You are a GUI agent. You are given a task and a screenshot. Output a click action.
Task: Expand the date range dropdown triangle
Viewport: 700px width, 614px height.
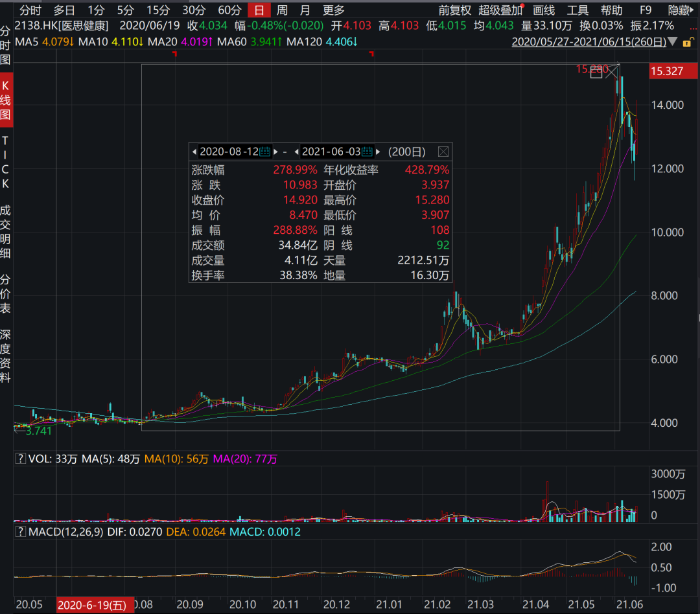point(673,42)
